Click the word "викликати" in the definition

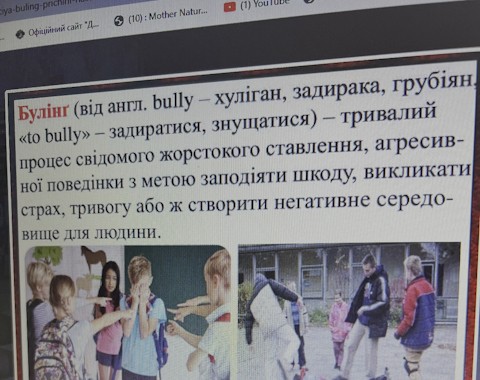tap(416, 171)
